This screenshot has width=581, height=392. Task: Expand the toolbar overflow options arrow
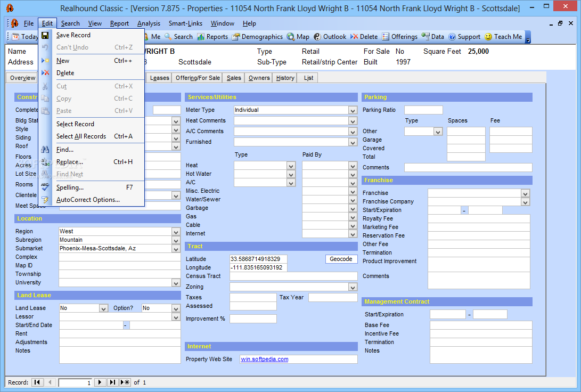point(528,37)
